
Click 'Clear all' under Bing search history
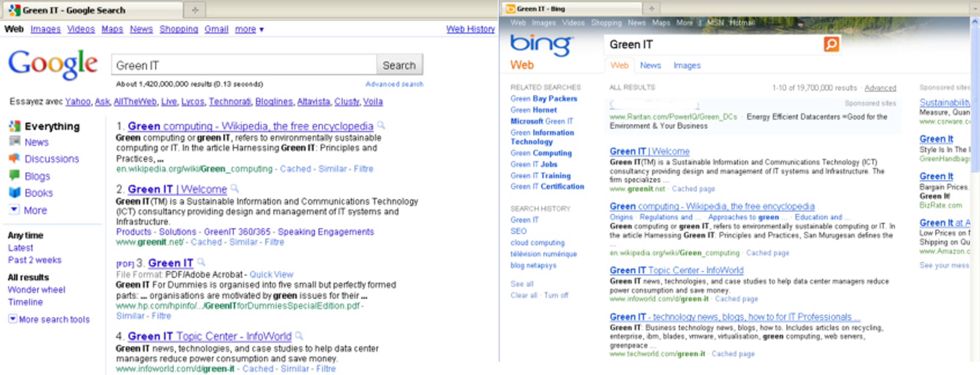[524, 295]
